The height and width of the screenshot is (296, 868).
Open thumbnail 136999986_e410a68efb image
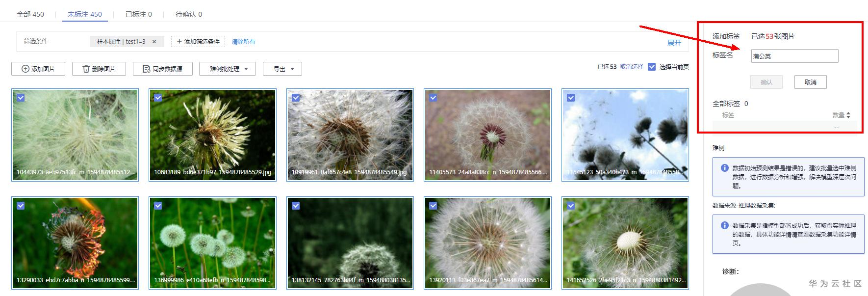point(212,243)
